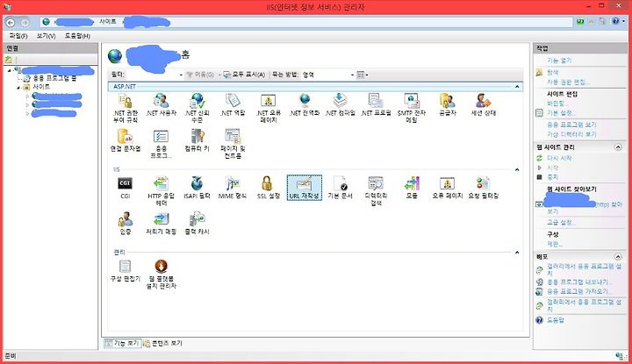Open the 필터 combo box dropdown
This screenshot has height=364, width=632.
(x=181, y=75)
